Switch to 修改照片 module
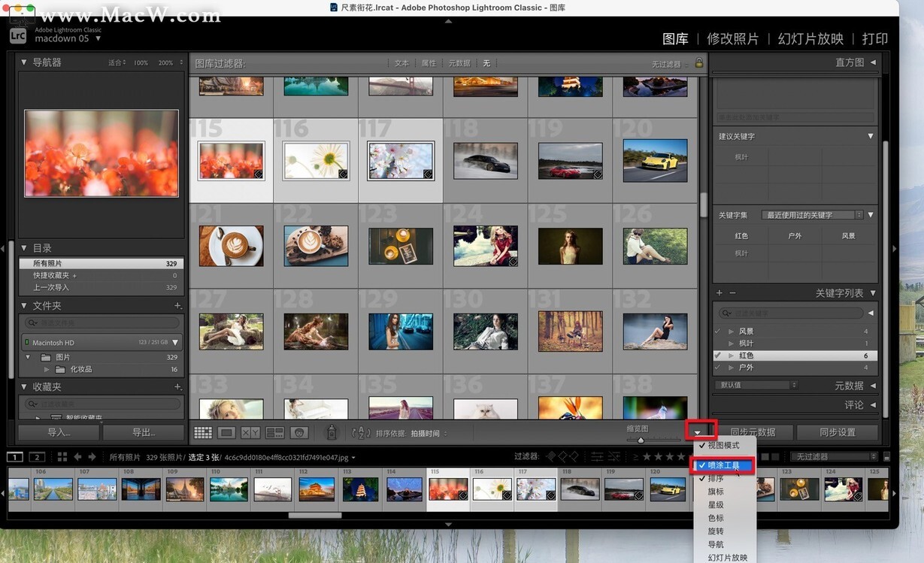The image size is (924, 563). coord(733,39)
